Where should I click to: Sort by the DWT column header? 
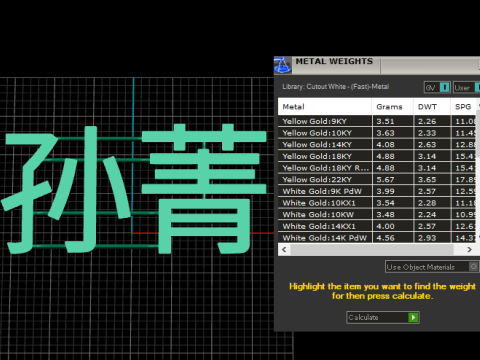click(432, 107)
